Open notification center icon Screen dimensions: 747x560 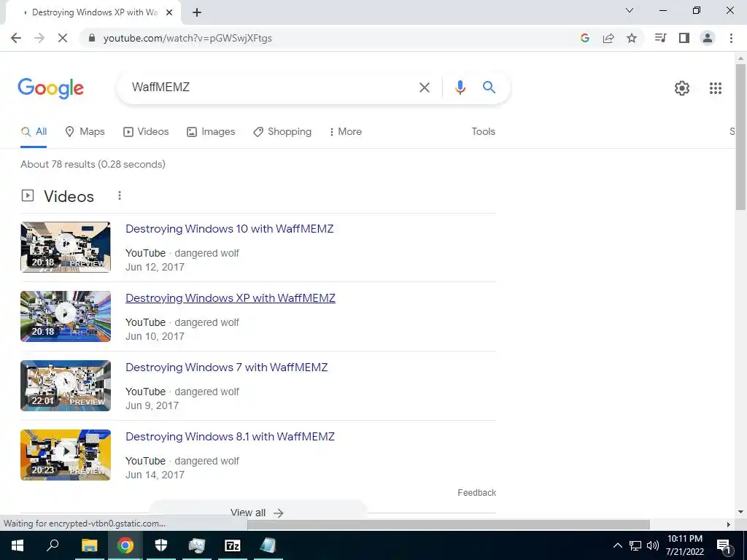coord(723,546)
